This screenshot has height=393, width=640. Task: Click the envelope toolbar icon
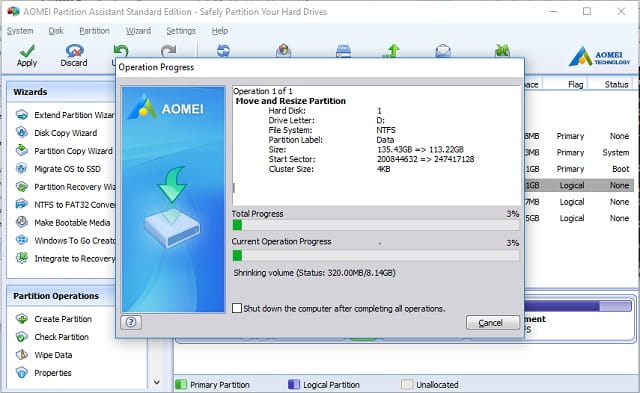(x=443, y=51)
